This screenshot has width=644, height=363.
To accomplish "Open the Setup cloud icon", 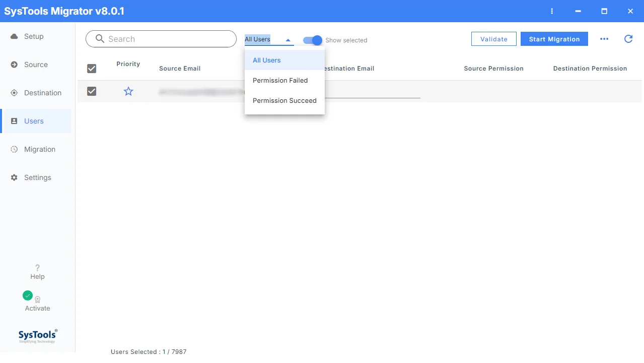I will (14, 36).
